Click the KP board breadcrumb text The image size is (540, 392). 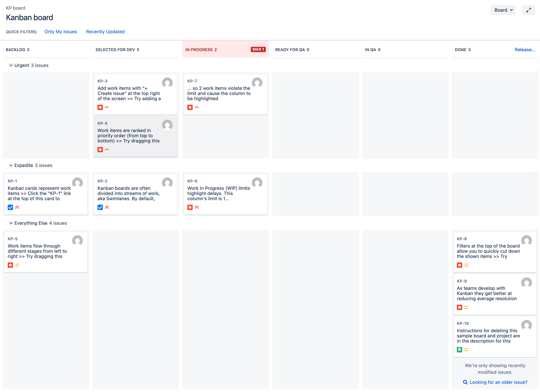[x=16, y=8]
